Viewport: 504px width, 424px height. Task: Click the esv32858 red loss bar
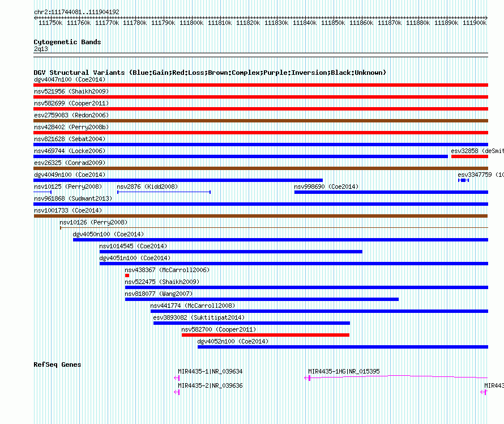click(469, 156)
